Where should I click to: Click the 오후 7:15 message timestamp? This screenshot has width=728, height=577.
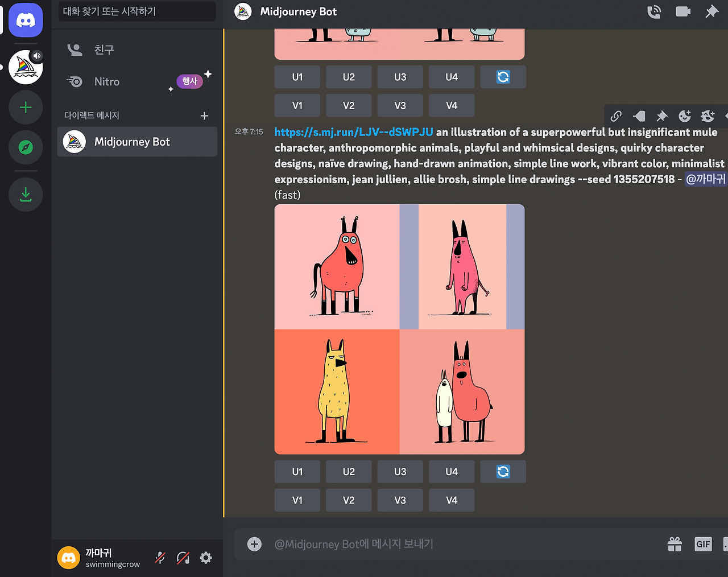249,131
